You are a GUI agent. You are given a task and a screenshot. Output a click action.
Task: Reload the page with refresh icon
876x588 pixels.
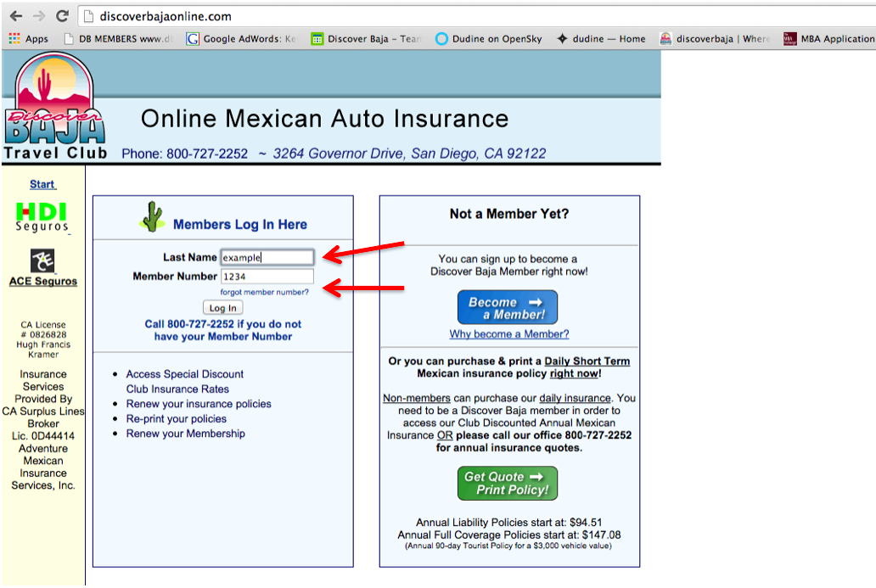[62, 16]
